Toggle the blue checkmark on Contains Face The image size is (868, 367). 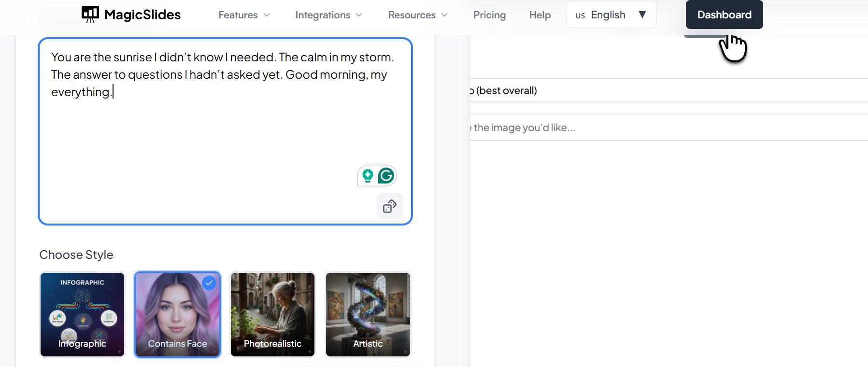coord(209,283)
